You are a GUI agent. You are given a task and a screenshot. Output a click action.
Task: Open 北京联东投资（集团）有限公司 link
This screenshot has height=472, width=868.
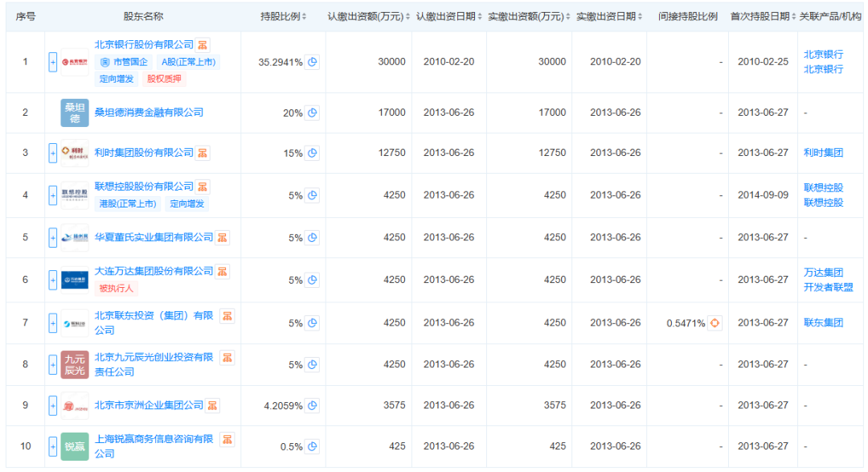pyautogui.click(x=154, y=322)
